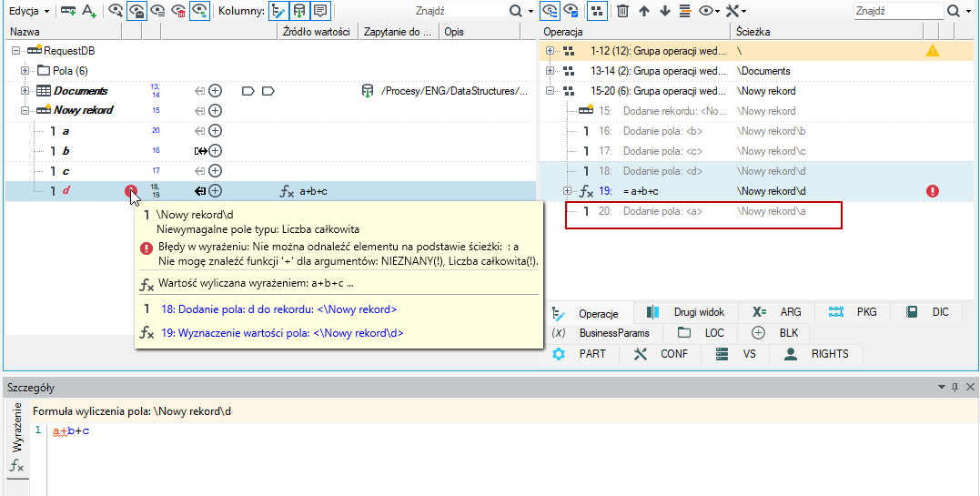The height and width of the screenshot is (496, 980).
Task: Collapse the RequestDB root node
Action: point(15,51)
